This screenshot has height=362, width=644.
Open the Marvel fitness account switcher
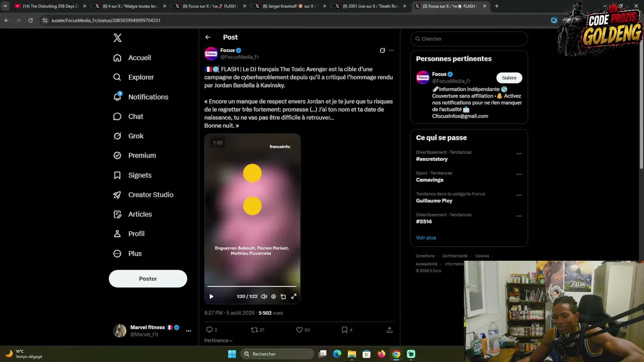pos(152,331)
